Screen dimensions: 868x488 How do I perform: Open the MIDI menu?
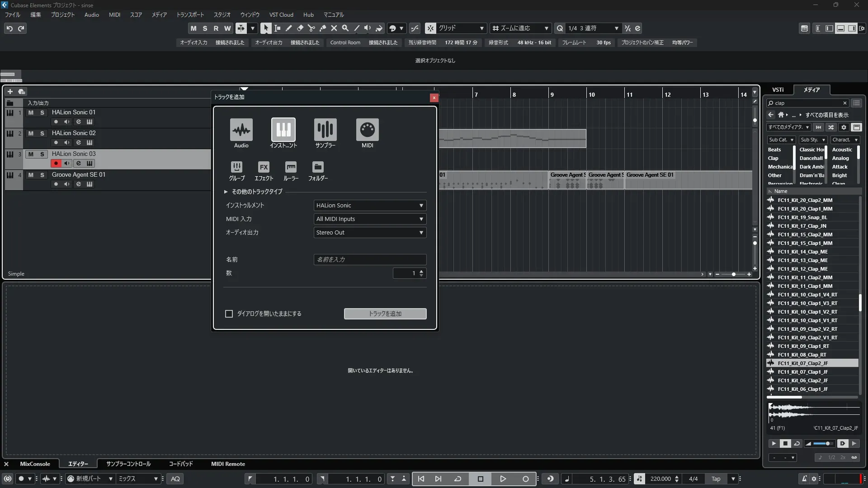tap(114, 15)
